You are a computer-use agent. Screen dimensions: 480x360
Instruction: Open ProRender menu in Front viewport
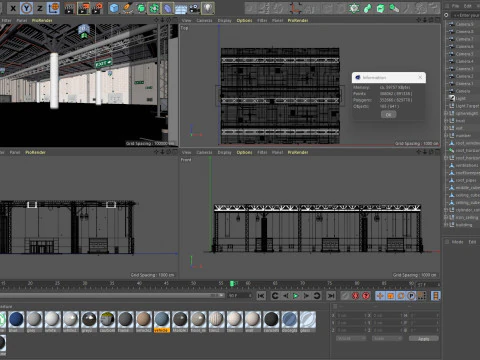point(298,152)
